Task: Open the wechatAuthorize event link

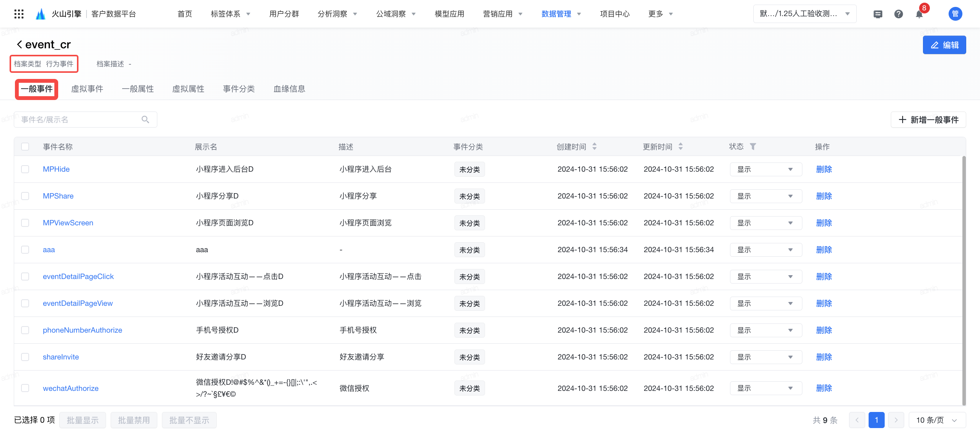Action: click(70, 388)
